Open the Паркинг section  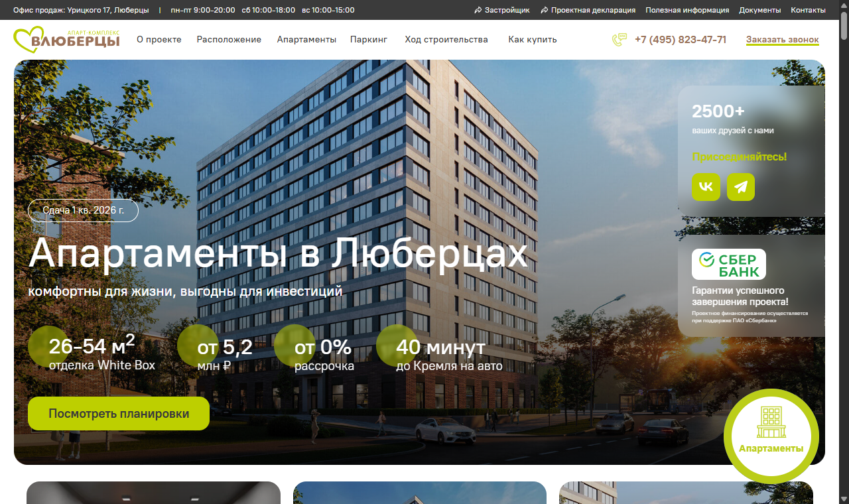point(369,39)
